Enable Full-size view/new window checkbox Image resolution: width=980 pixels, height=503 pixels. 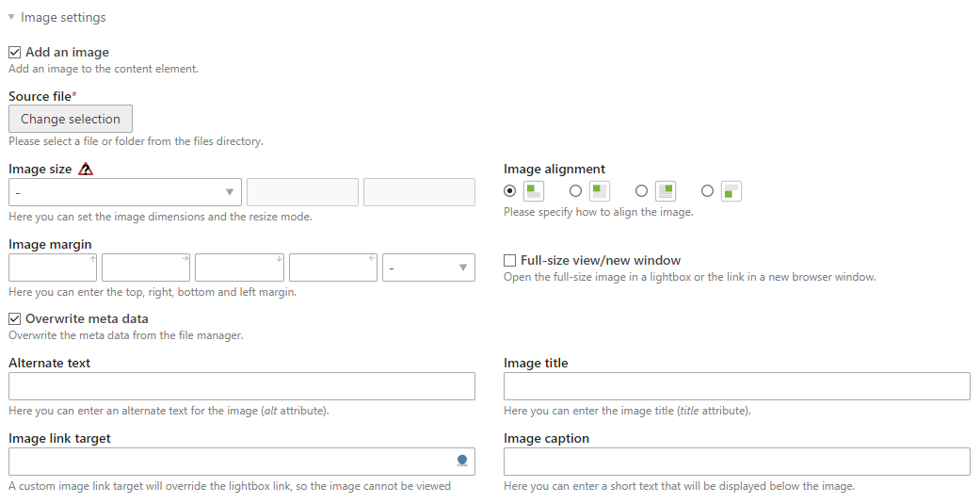click(x=510, y=260)
